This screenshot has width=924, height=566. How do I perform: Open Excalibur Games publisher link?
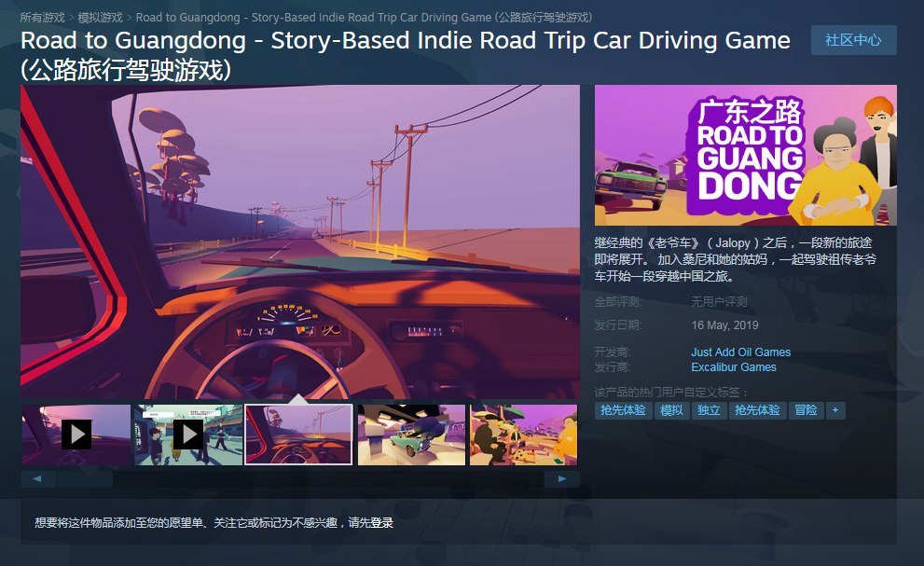[734, 366]
